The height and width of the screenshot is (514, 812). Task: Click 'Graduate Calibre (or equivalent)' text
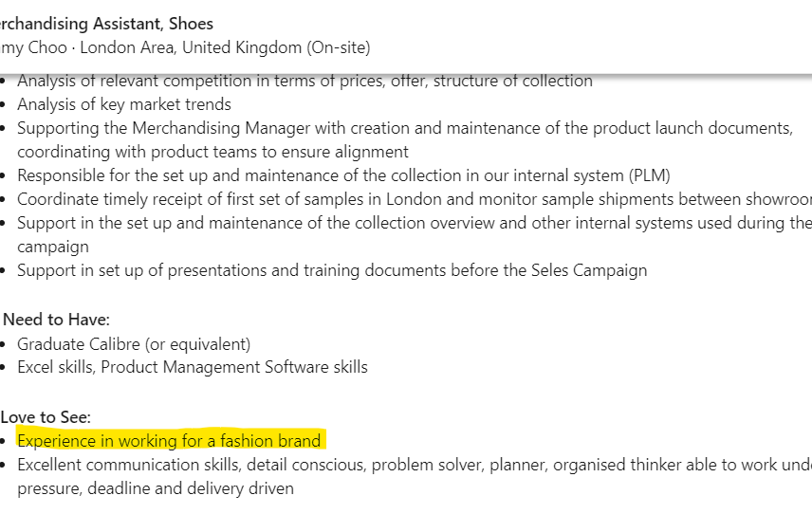click(134, 345)
